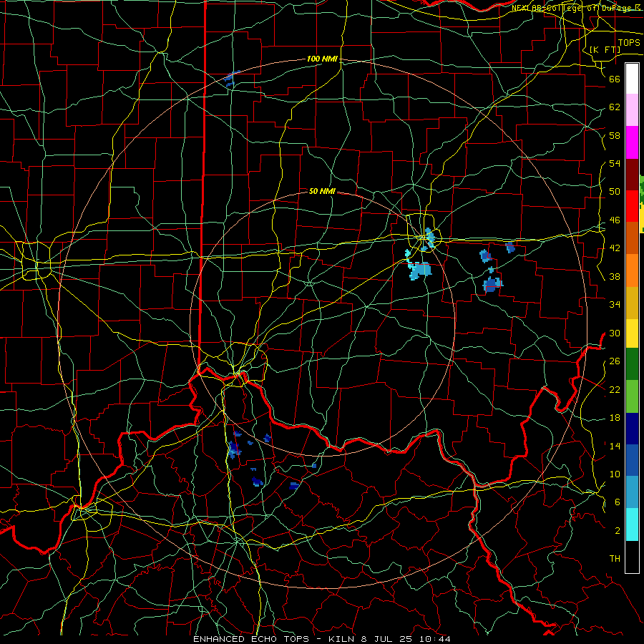Viewport: 644px width, 644px height.
Task: Click the legend value "14"
Action: 615,446
